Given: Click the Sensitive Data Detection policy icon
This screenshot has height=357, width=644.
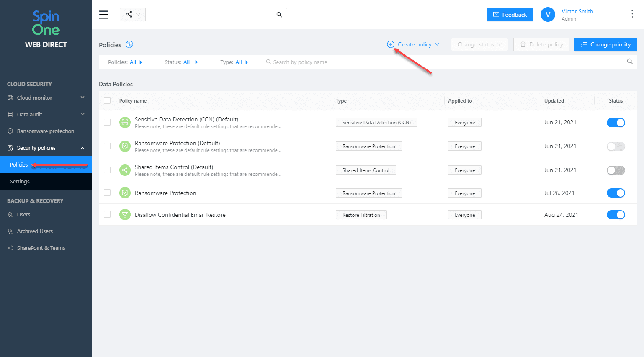Looking at the screenshot, I should (125, 122).
